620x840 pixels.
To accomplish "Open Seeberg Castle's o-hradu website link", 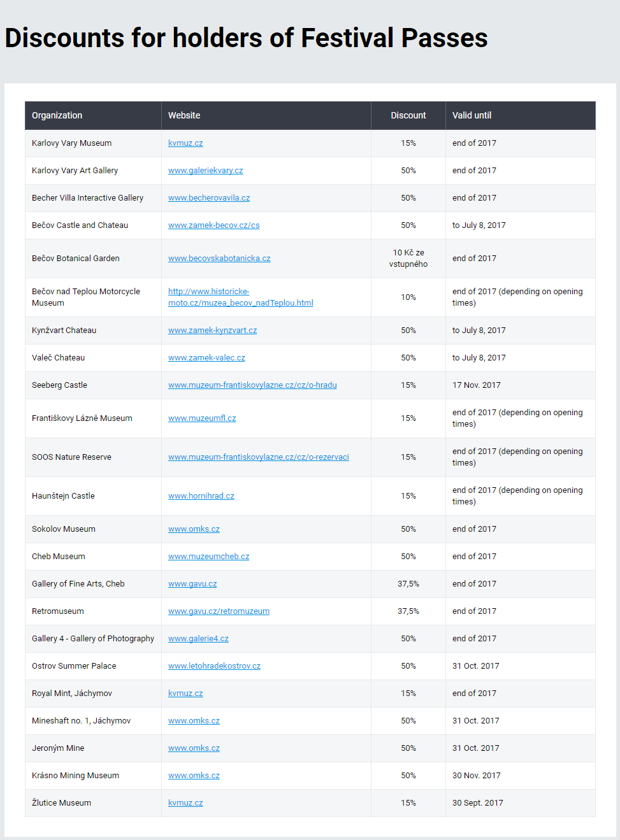I will (252, 385).
